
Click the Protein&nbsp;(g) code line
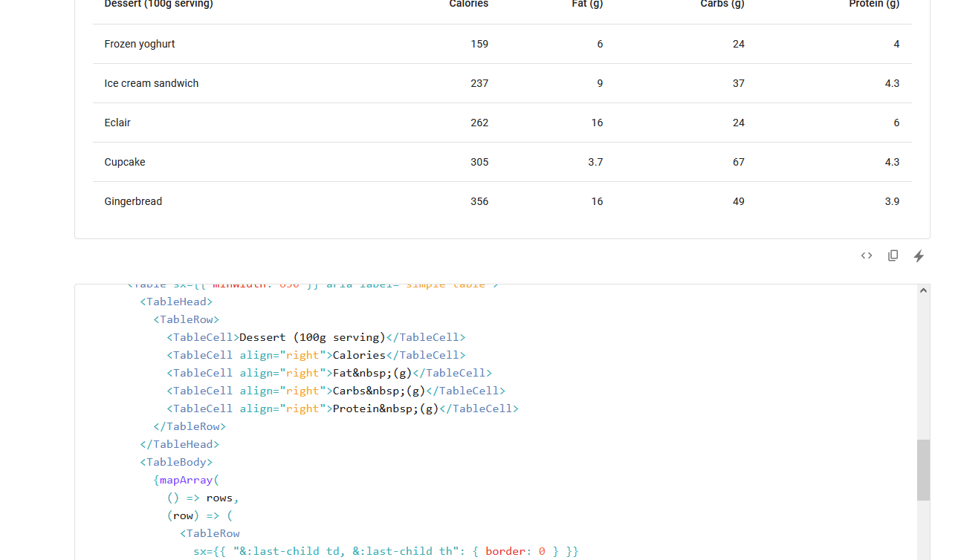pyautogui.click(x=343, y=408)
